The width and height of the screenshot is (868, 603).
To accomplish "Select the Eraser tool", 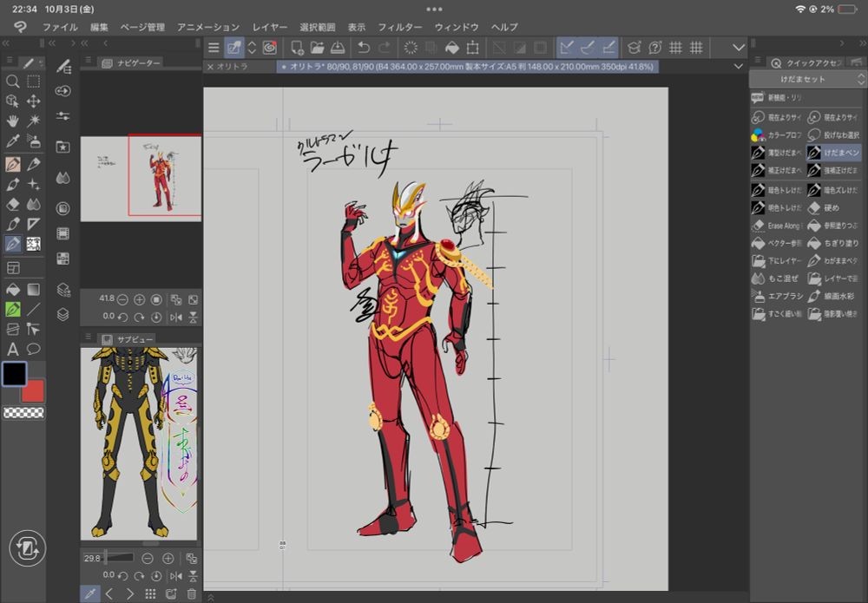I will tap(13, 205).
